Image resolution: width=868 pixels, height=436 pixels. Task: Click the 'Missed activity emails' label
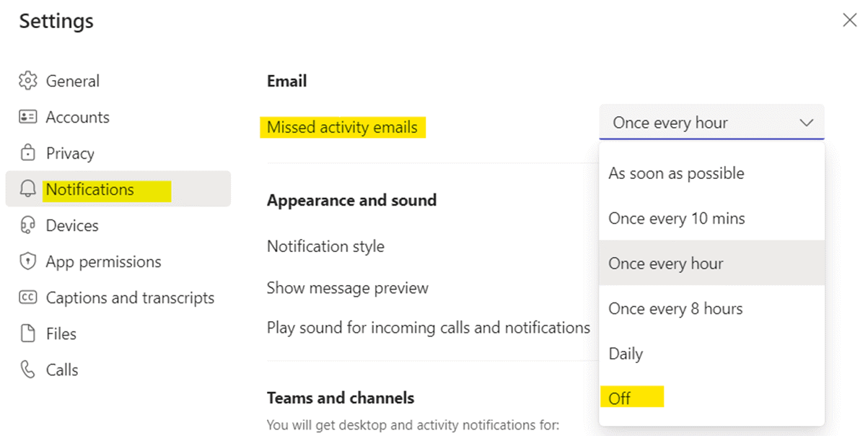pos(342,127)
